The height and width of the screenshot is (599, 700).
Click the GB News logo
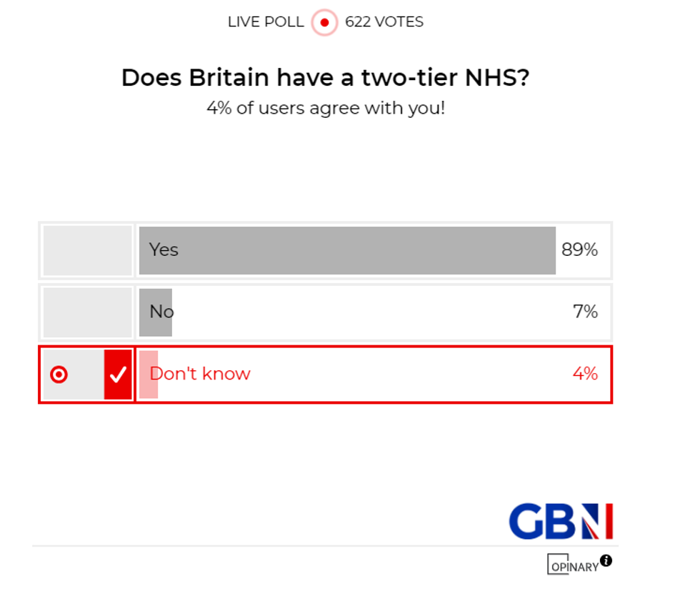[x=561, y=521]
